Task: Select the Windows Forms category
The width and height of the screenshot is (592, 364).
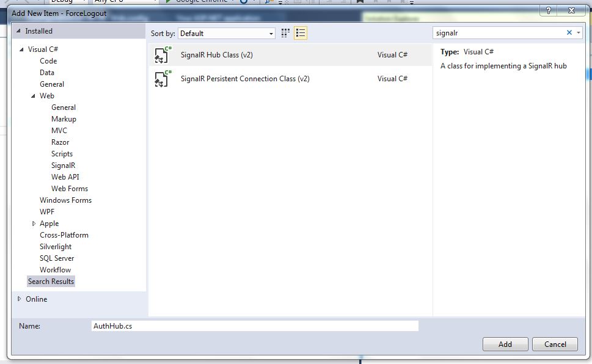Action: point(66,200)
